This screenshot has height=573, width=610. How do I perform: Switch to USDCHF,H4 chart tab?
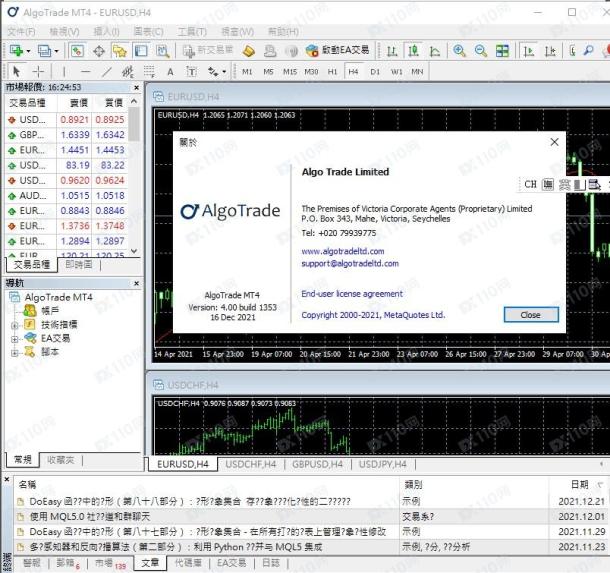251,464
